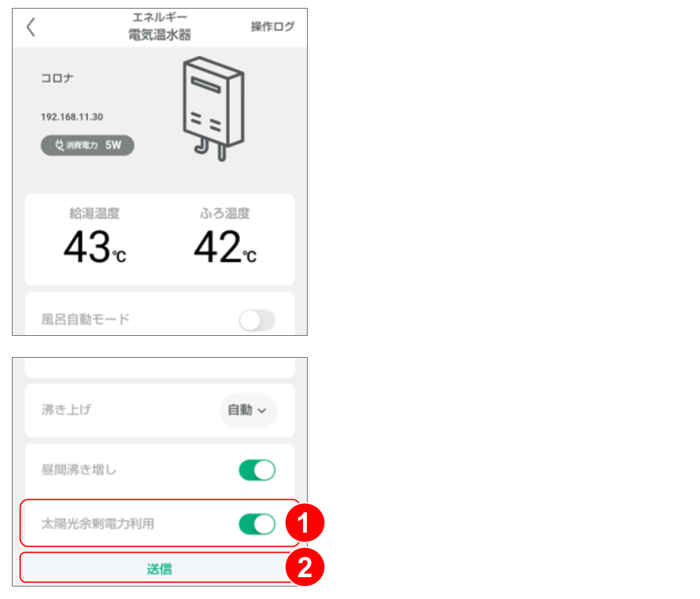Click the エネルギー header text
Image resolution: width=700 pixels, height=599 pixels.
159,19
